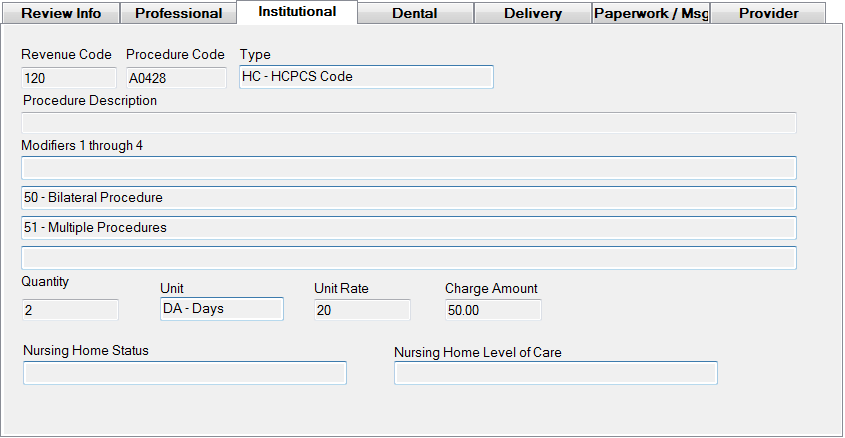This screenshot has width=845, height=438.
Task: Click the Quantity field showing 2
Action: pos(69,310)
